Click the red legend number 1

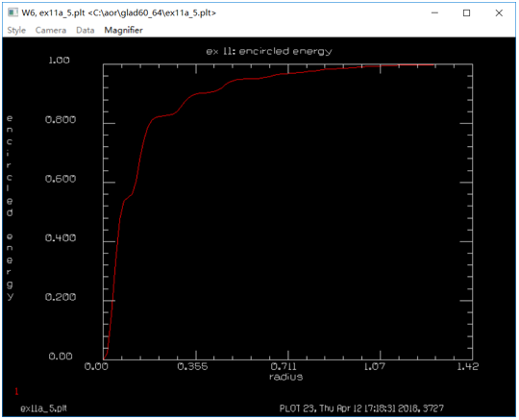pyautogui.click(x=16, y=392)
